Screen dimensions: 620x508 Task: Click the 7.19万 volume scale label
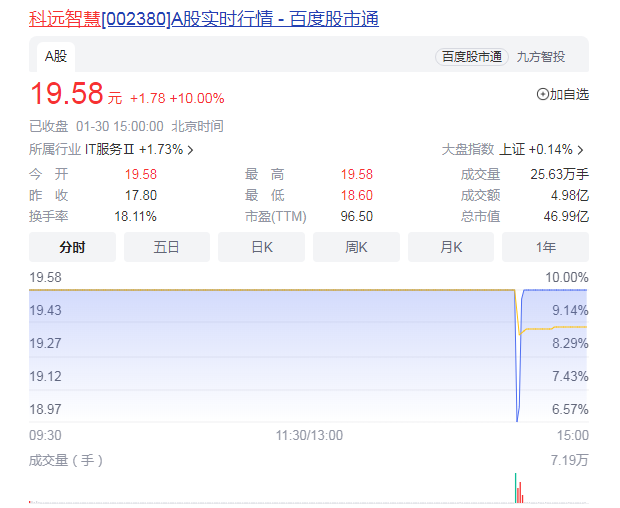[x=569, y=461]
